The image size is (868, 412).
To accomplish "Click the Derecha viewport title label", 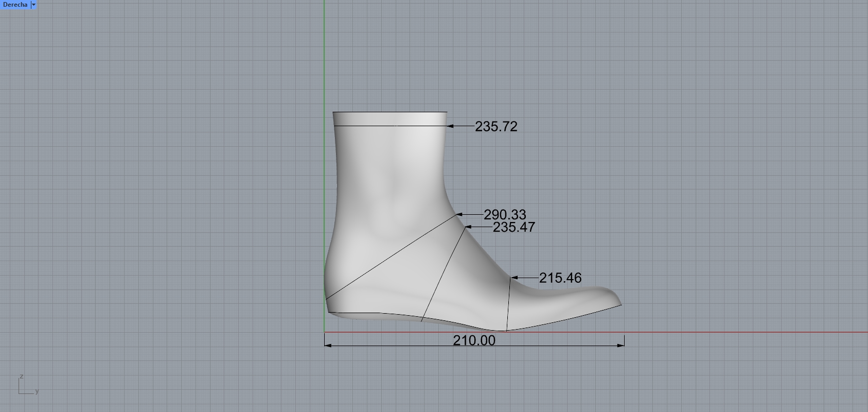I will click(15, 5).
